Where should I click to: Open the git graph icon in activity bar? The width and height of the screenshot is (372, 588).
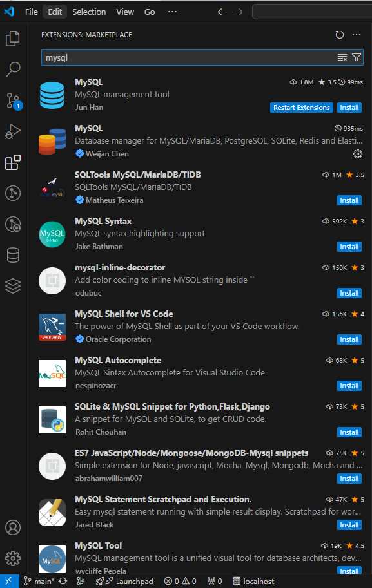(x=13, y=193)
